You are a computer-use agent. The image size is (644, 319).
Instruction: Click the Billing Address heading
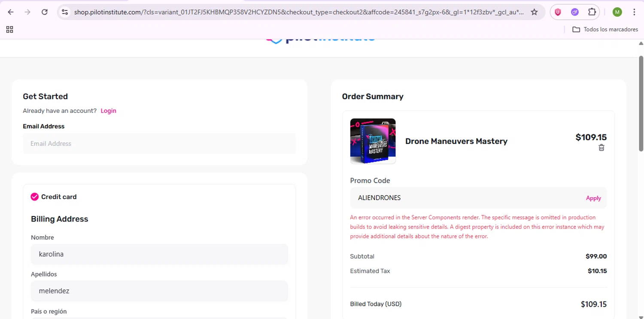click(59, 219)
